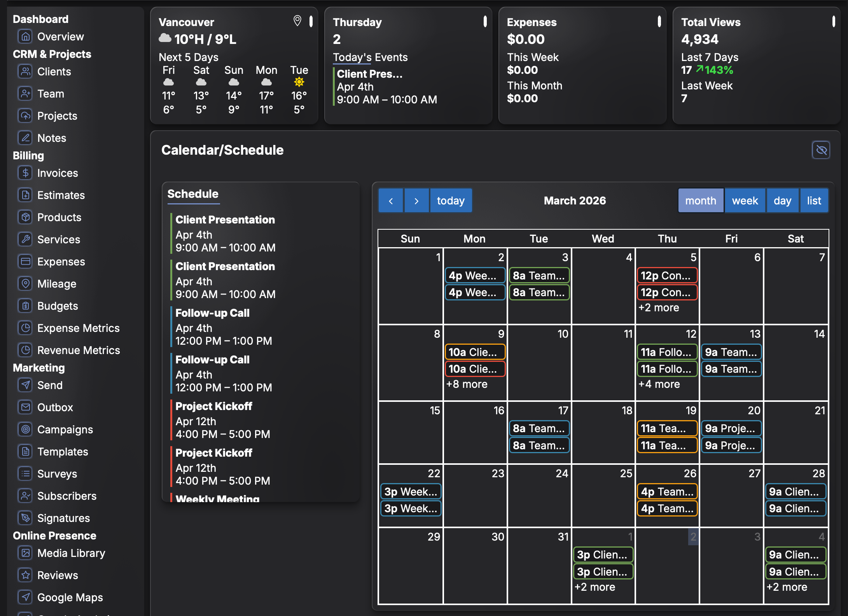848x616 pixels.
Task: Toggle Calendar/Schedule visibility eye icon
Action: click(821, 150)
